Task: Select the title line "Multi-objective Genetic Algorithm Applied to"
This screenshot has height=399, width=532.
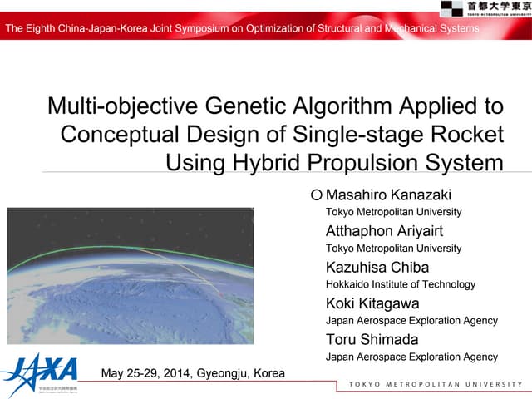Action: pos(275,106)
